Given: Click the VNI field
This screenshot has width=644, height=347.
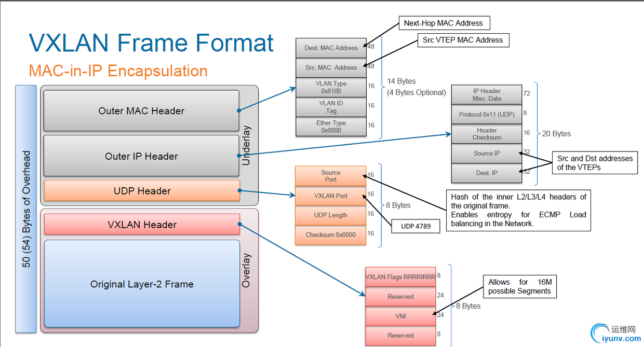Looking at the screenshot, I should (400, 316).
